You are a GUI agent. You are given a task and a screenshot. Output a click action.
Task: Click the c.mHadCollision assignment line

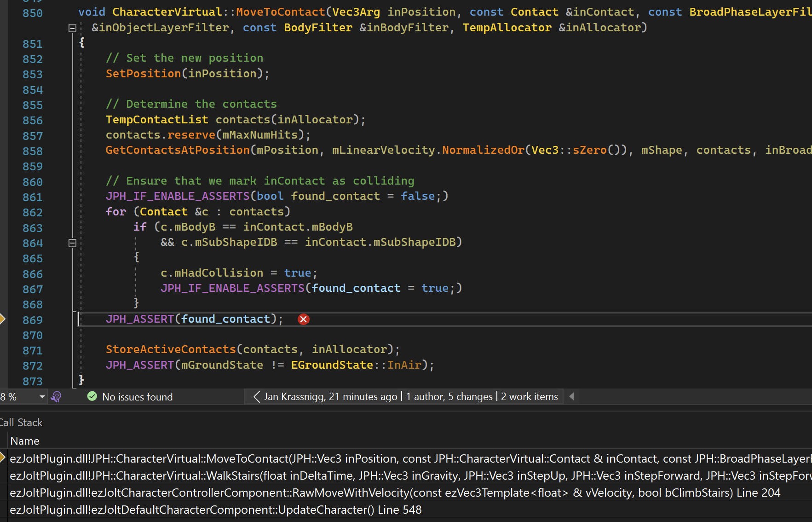(239, 273)
